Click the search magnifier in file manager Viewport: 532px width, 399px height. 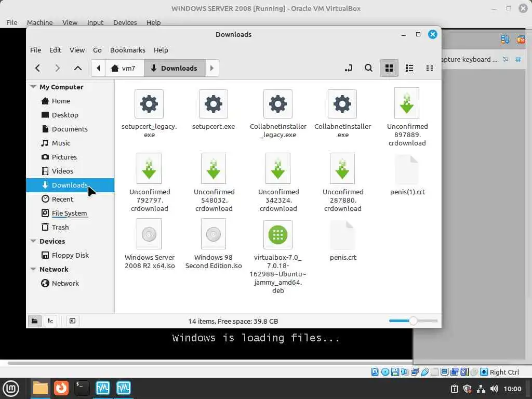[x=368, y=68]
